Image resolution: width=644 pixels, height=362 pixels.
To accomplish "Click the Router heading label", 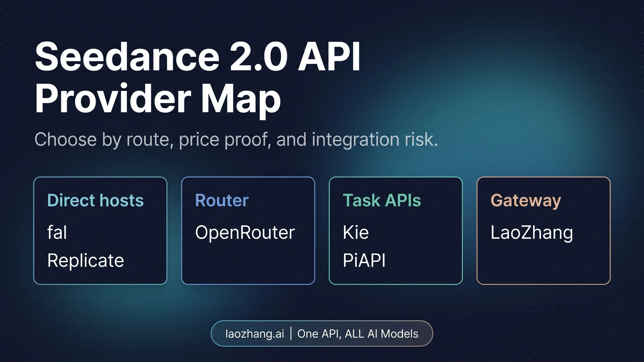I will click(222, 200).
